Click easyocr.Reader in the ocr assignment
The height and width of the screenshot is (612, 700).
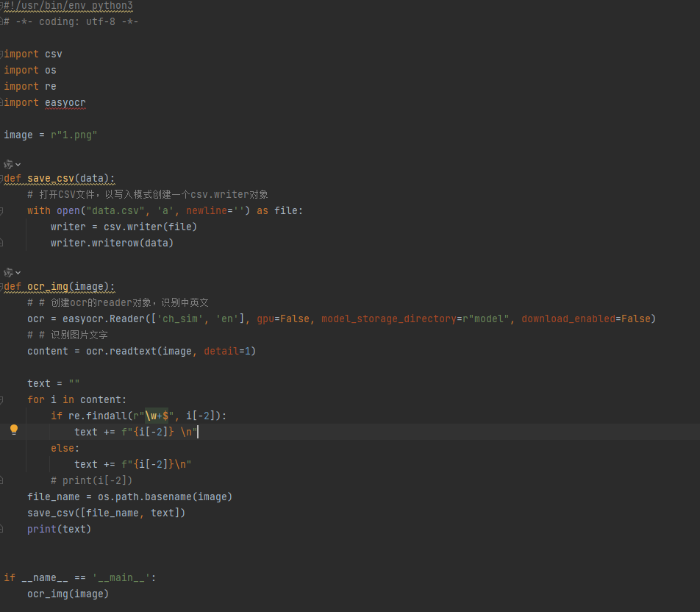pyautogui.click(x=104, y=319)
